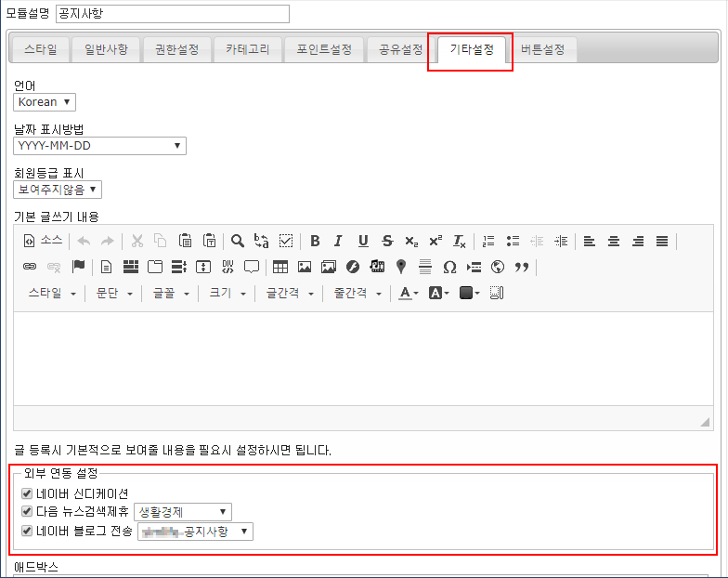728x578 pixels.
Task: Toggle the 다음 뉴스검색제휴 checkbox
Action: [27, 511]
